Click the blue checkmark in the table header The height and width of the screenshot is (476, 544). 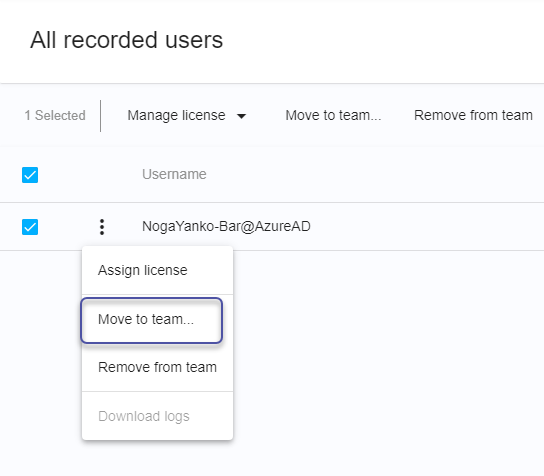coord(30,175)
